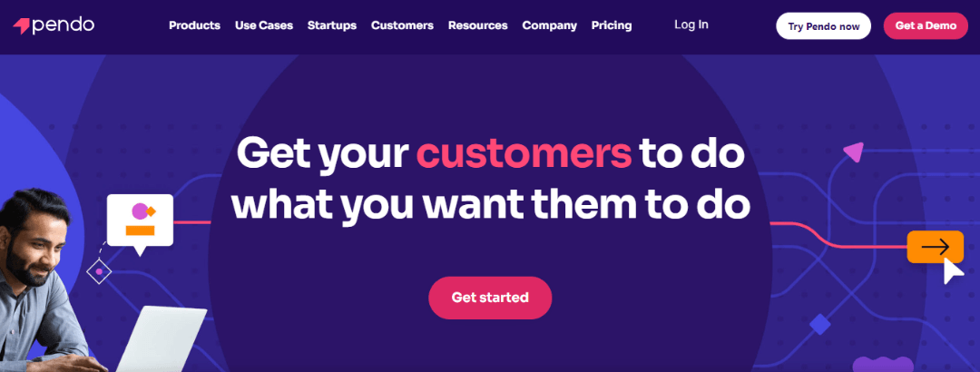Expand the Resources menu
This screenshot has height=372, width=980.
click(x=477, y=25)
